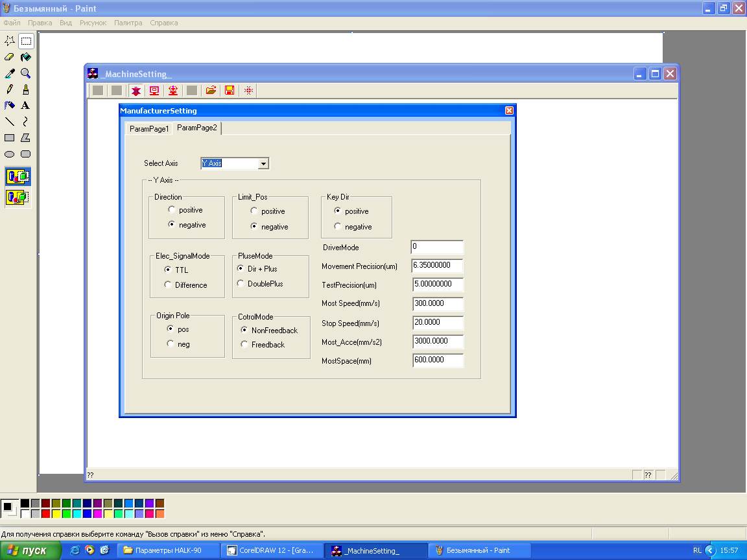
Task: Select the Fill with Color bucket tool
Action: (26, 57)
